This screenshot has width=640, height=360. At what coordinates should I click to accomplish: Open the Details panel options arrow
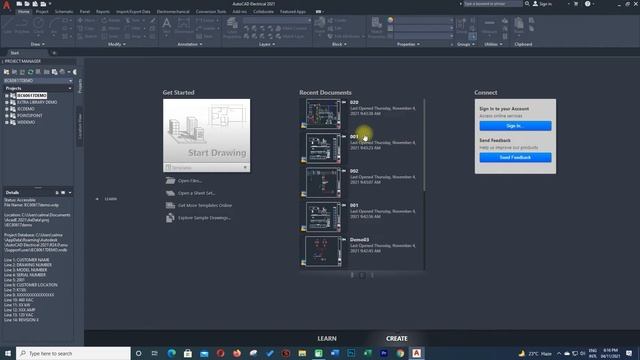[x=70, y=193]
